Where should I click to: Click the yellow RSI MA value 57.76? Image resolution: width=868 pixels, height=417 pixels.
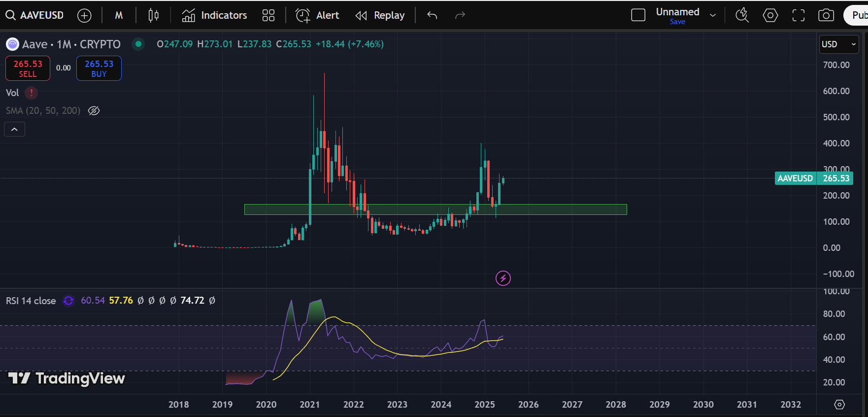point(121,300)
